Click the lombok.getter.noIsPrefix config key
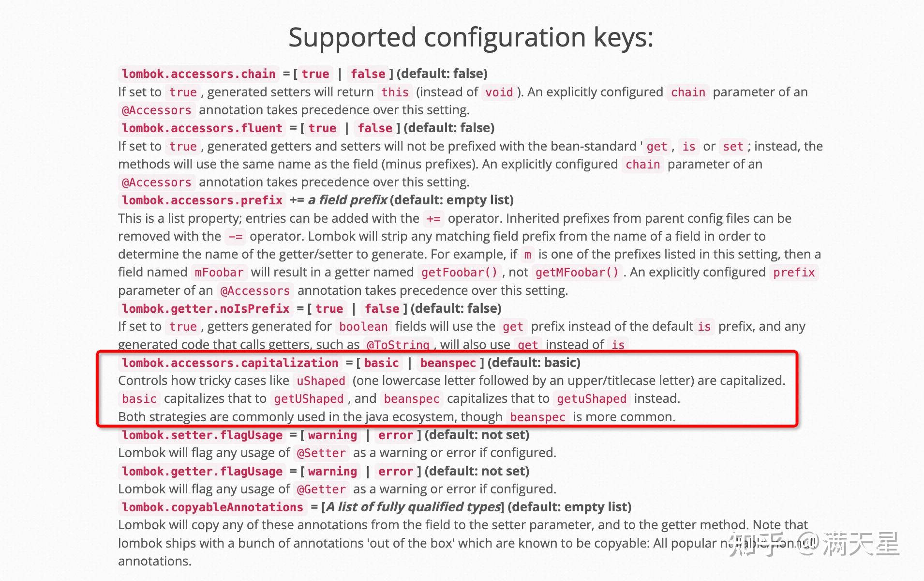This screenshot has width=924, height=581. coord(206,308)
